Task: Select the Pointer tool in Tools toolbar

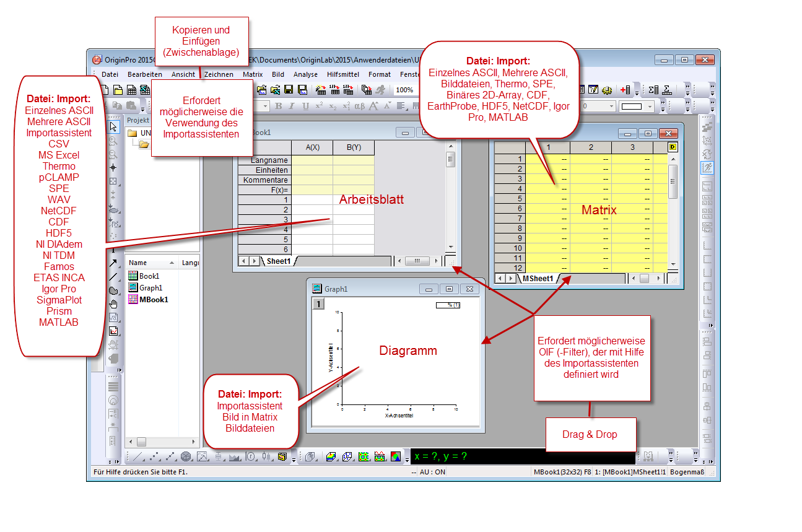Action: click(x=113, y=127)
